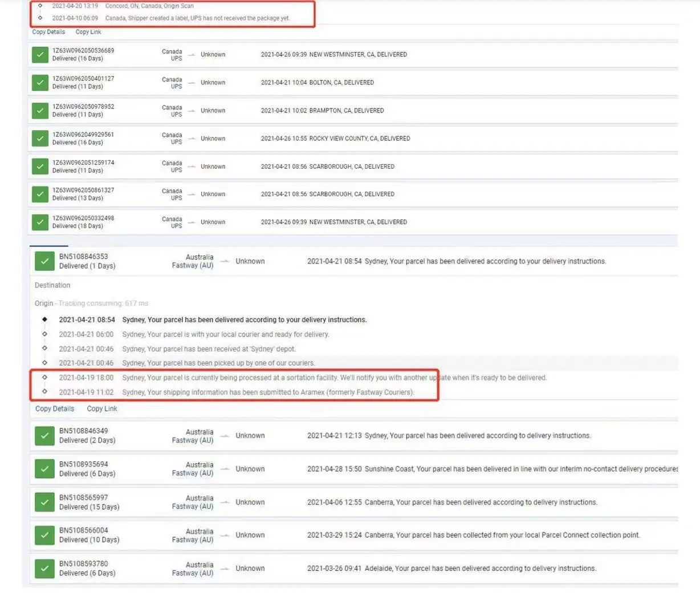Image resolution: width=700 pixels, height=616 pixels.
Task: Click filled diamond marker for 2021-04-21 08:54 event
Action: (44, 319)
